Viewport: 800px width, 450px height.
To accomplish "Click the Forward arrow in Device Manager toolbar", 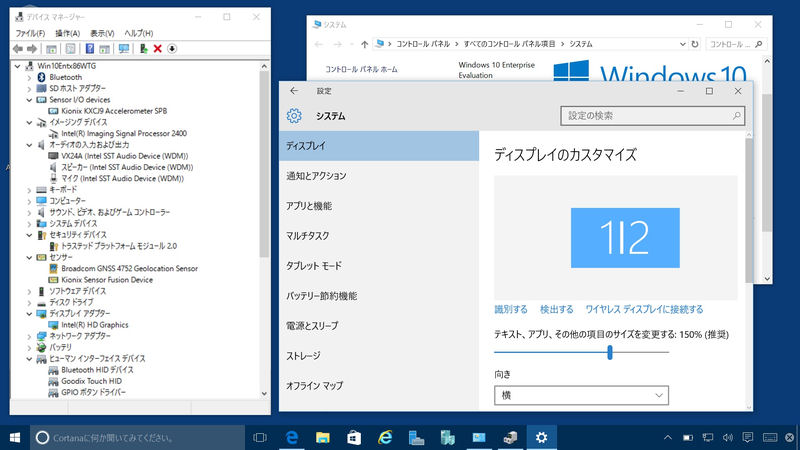I will click(x=32, y=48).
